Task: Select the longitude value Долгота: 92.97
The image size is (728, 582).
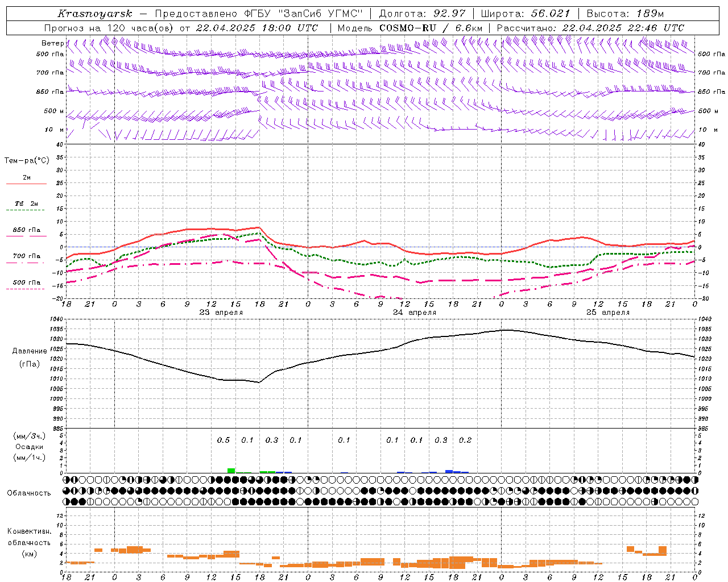Action: pyautogui.click(x=422, y=14)
